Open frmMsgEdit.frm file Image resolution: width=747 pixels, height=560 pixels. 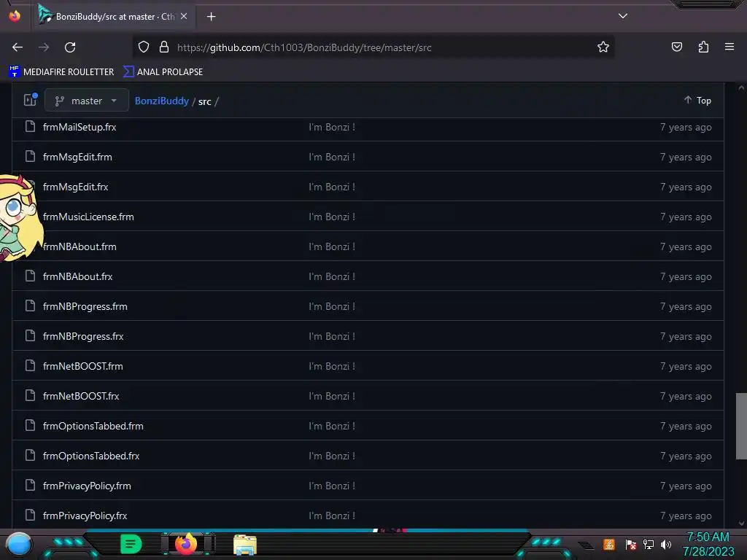(77, 157)
